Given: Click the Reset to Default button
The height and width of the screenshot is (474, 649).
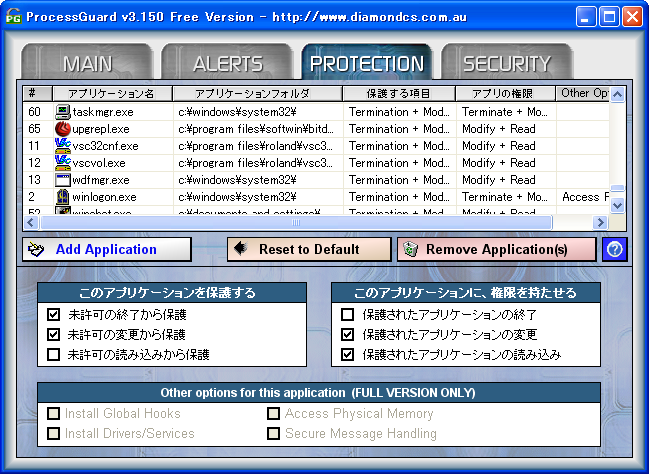Looking at the screenshot, I should click(309, 249).
